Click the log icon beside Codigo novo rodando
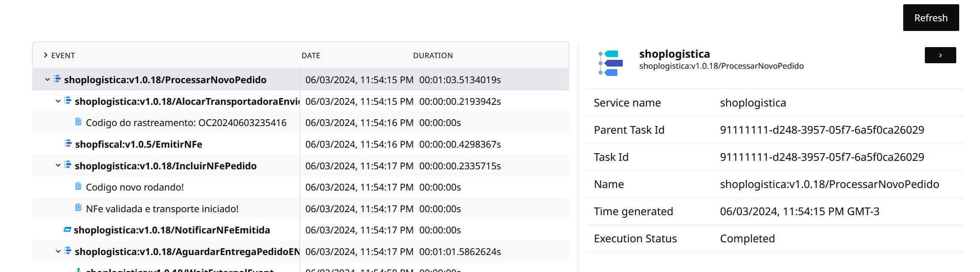The width and height of the screenshot is (980, 272). pyautogui.click(x=78, y=186)
